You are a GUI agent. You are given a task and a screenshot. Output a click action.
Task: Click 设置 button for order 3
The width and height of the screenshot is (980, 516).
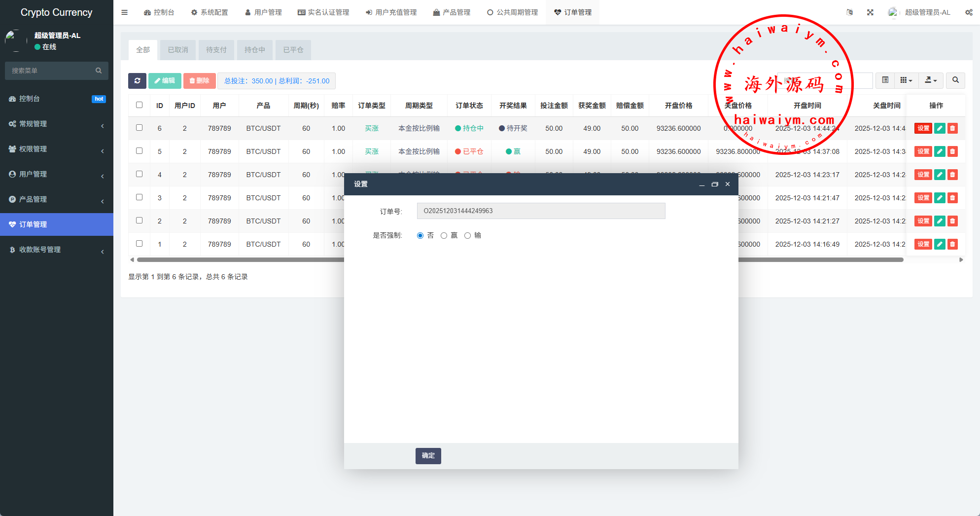(923, 198)
